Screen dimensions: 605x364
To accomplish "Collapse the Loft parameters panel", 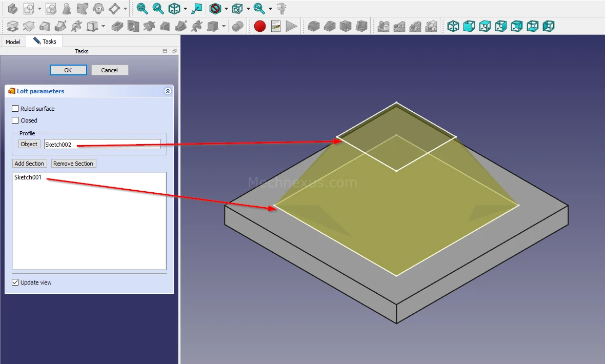I will tap(167, 91).
